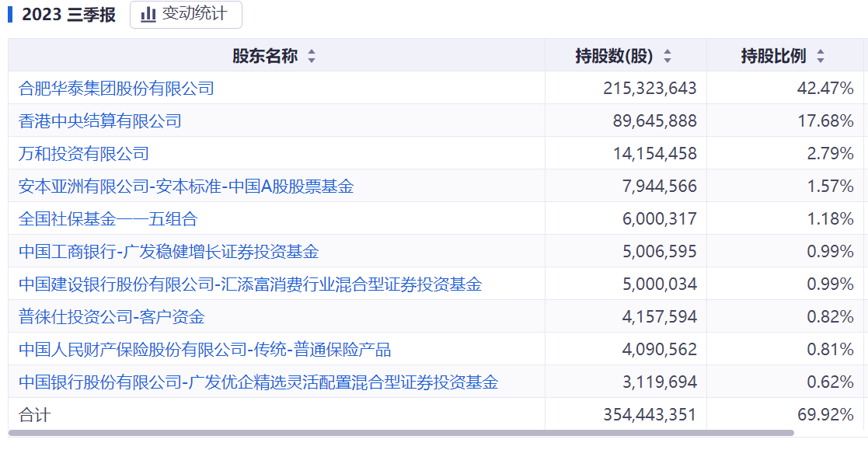868x450 pixels.
Task: Click 中国人民财产保险-传统-普通保险产品 link
Action: [205, 350]
